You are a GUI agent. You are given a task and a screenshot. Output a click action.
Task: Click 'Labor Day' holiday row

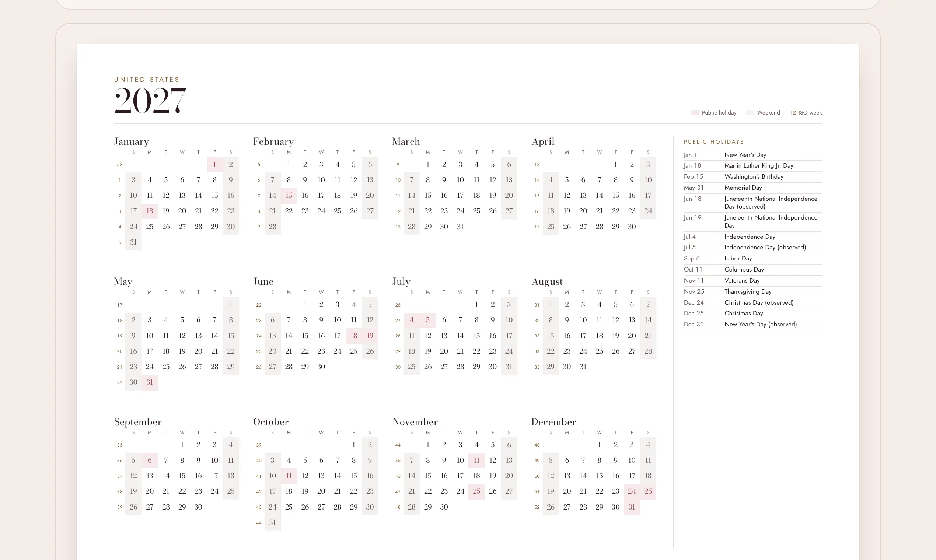coord(752,258)
